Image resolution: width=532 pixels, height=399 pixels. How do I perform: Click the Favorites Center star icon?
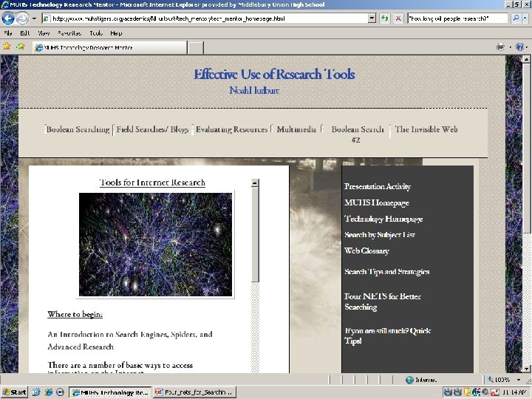tap(7, 47)
